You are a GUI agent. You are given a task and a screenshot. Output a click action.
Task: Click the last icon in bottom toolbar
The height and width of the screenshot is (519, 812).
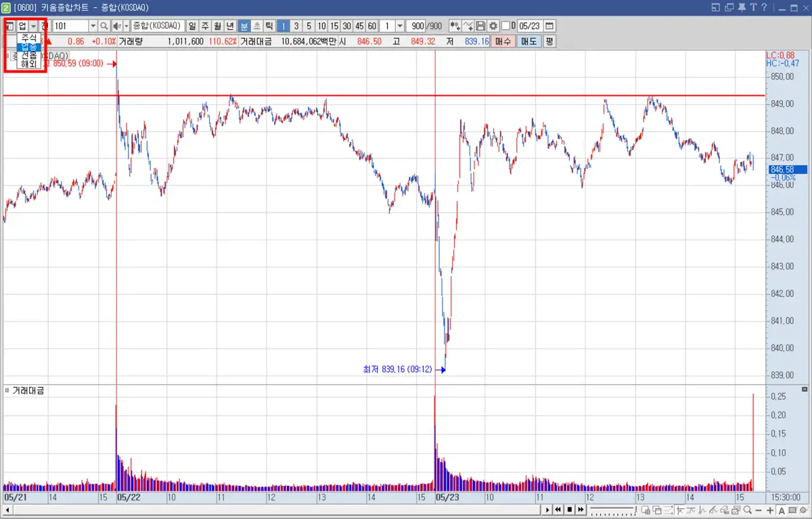(x=803, y=510)
